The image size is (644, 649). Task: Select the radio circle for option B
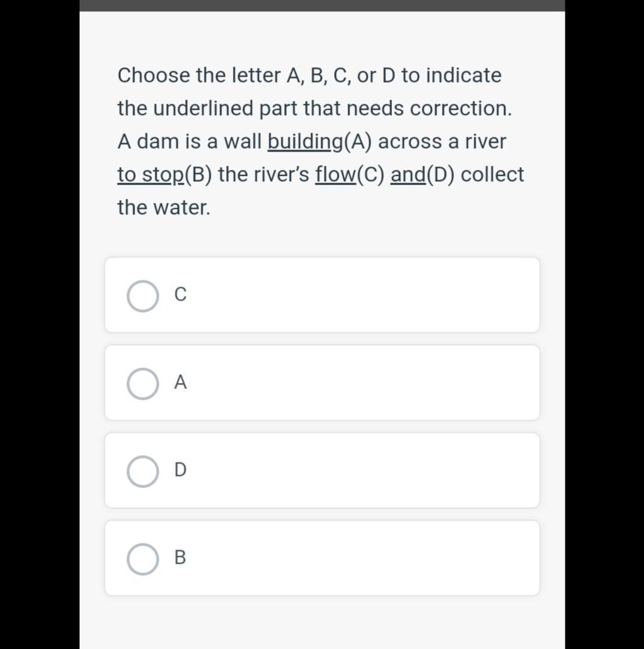click(143, 559)
